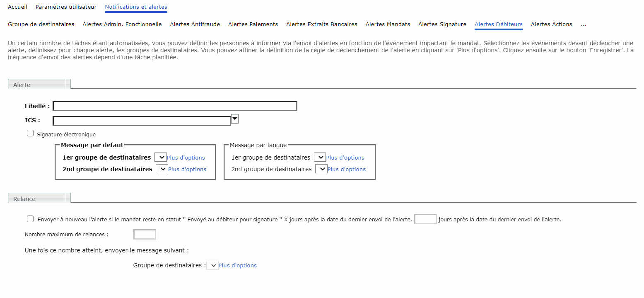Viewport: 644px width, 298px height.
Task: Open Paramètres utilisateur menu
Action: coord(66,7)
